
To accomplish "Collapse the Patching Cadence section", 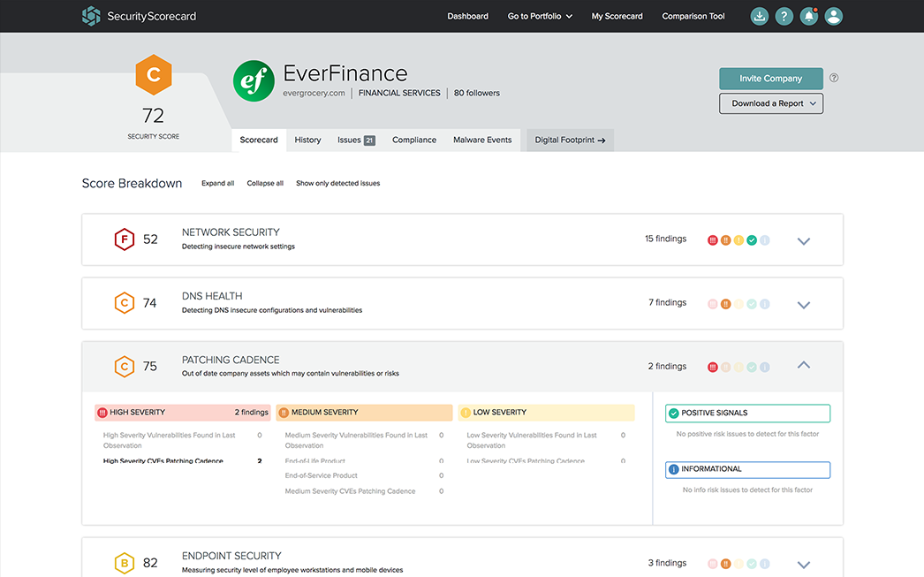I will pos(803,366).
